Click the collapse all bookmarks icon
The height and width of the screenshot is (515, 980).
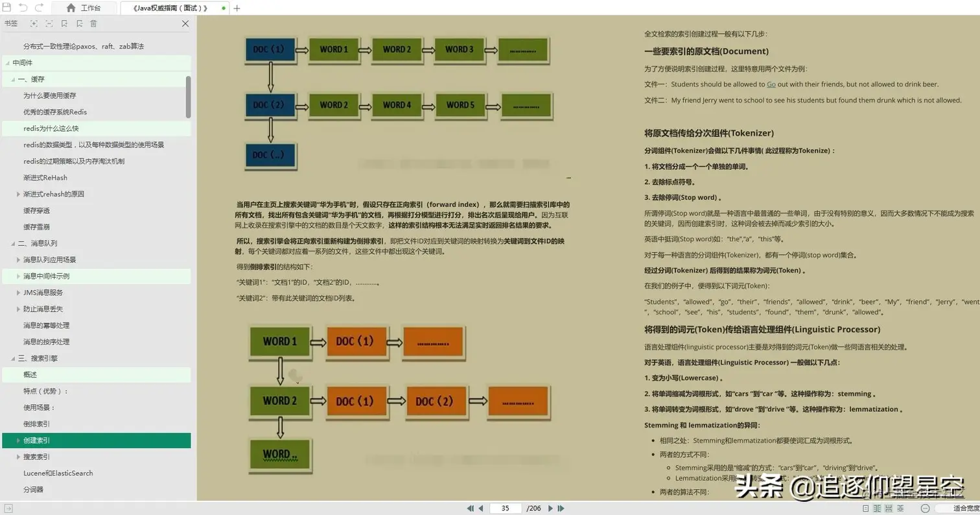pos(49,24)
